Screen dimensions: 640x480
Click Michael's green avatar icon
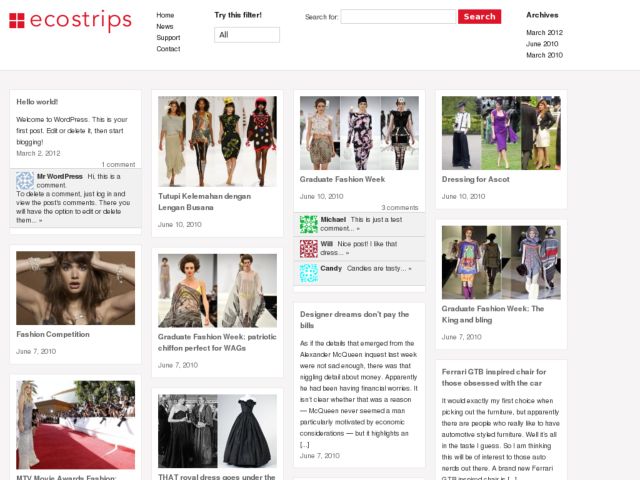click(x=309, y=224)
